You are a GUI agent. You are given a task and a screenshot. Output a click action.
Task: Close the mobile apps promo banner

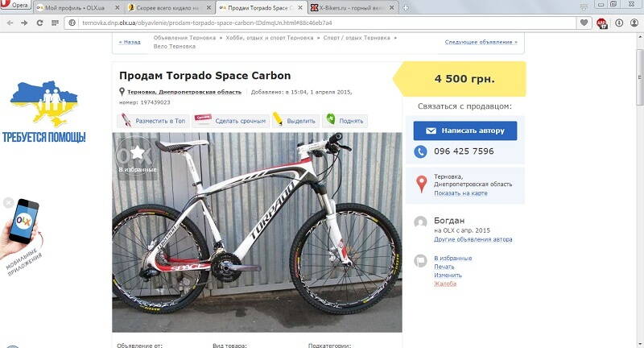tap(8, 202)
